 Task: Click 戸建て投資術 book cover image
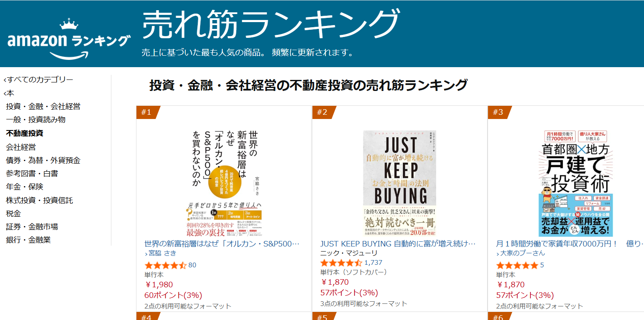pos(575,183)
